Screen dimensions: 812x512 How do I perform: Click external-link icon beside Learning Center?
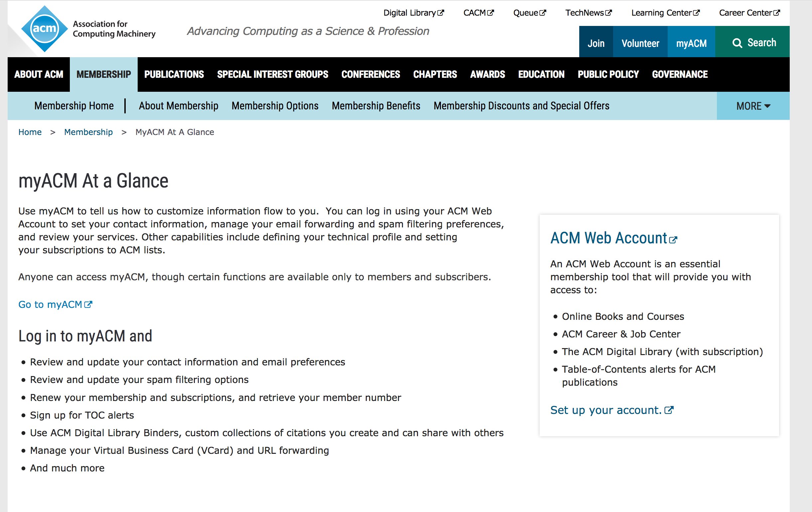coord(696,13)
